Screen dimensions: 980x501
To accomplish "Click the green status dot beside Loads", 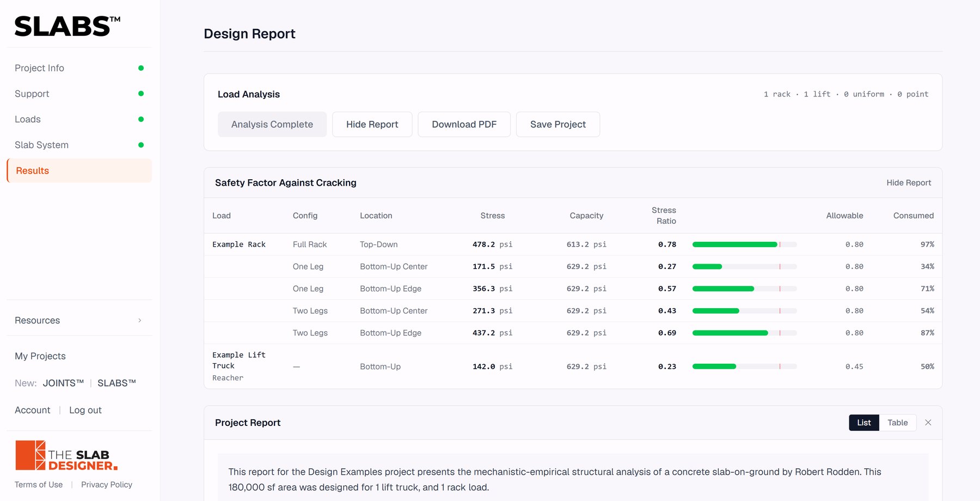I will click(x=141, y=119).
